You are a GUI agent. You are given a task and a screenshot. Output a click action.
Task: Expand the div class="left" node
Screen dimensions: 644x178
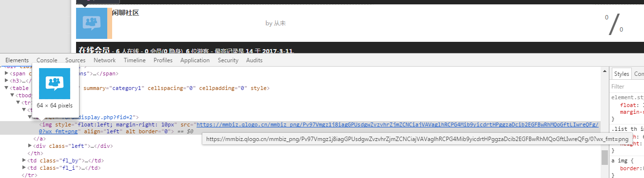(x=30, y=146)
